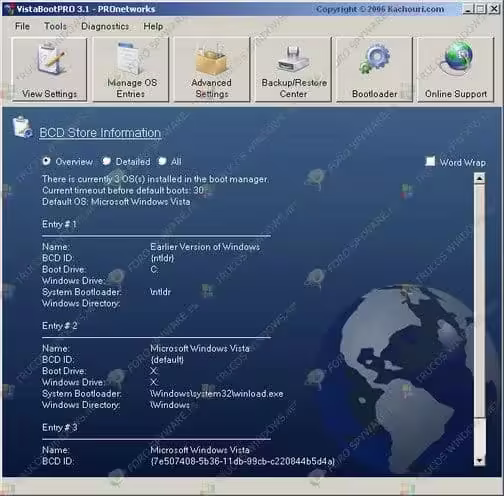Open the Diagnostics menu
Screen dimensions: 504x496
click(105, 26)
